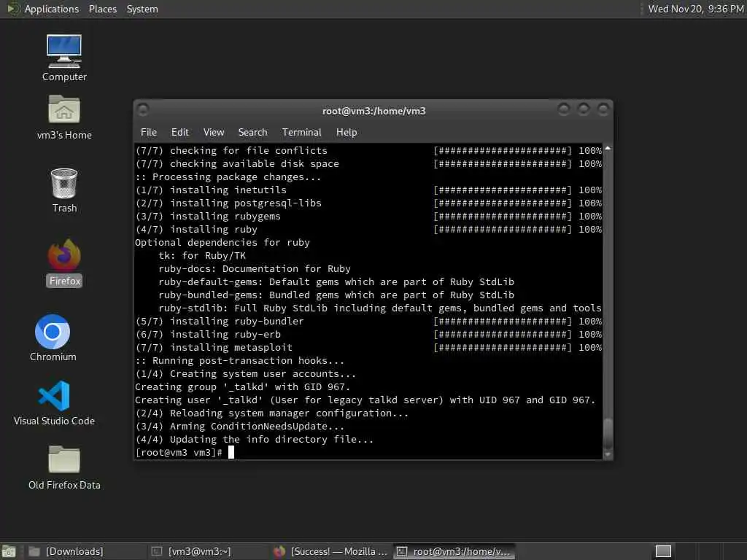Click the terminal window menu button at title left
This screenshot has height=560, width=747.
click(x=143, y=110)
